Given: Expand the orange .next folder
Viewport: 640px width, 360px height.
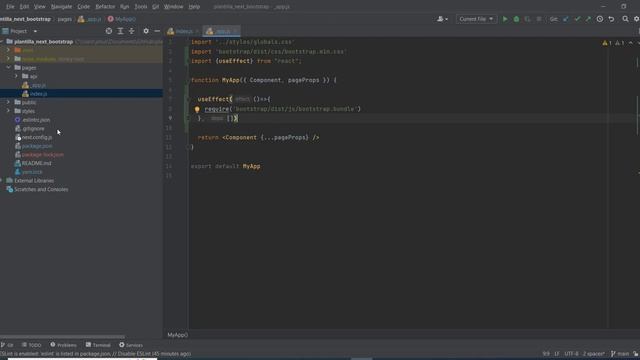Looking at the screenshot, I should (x=8, y=50).
